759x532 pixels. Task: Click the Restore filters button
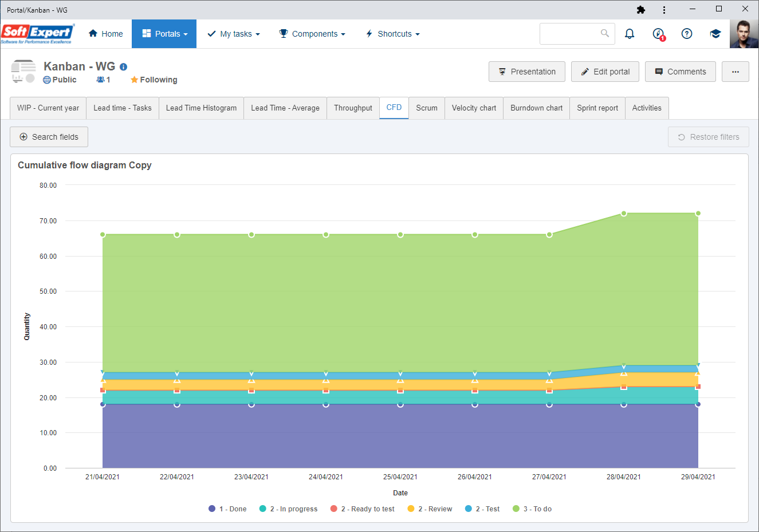point(709,137)
